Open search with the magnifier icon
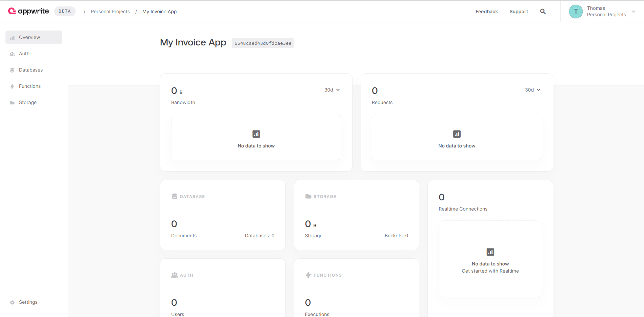644x317 pixels. click(x=543, y=12)
